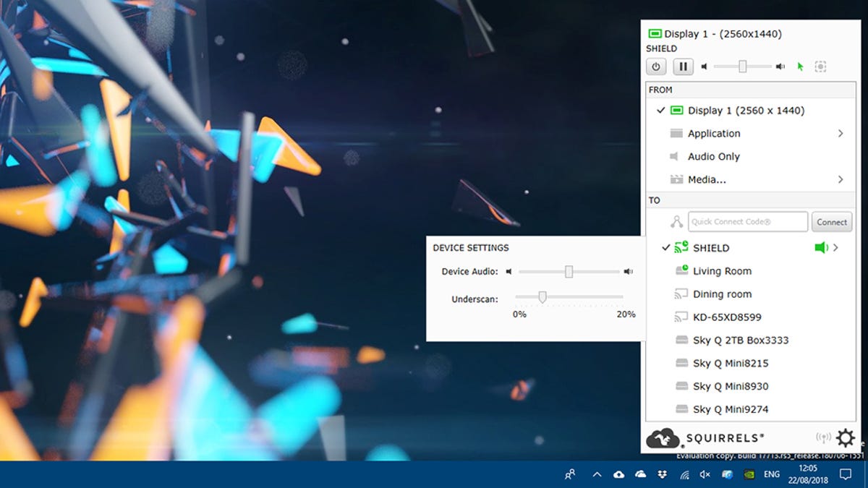
Task: Click the power button under SHIELD
Action: [656, 67]
